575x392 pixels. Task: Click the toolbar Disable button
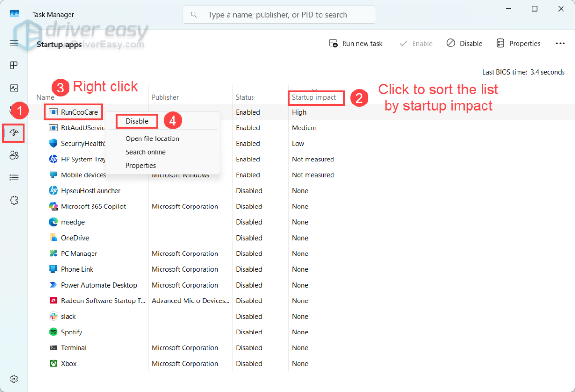pos(464,43)
